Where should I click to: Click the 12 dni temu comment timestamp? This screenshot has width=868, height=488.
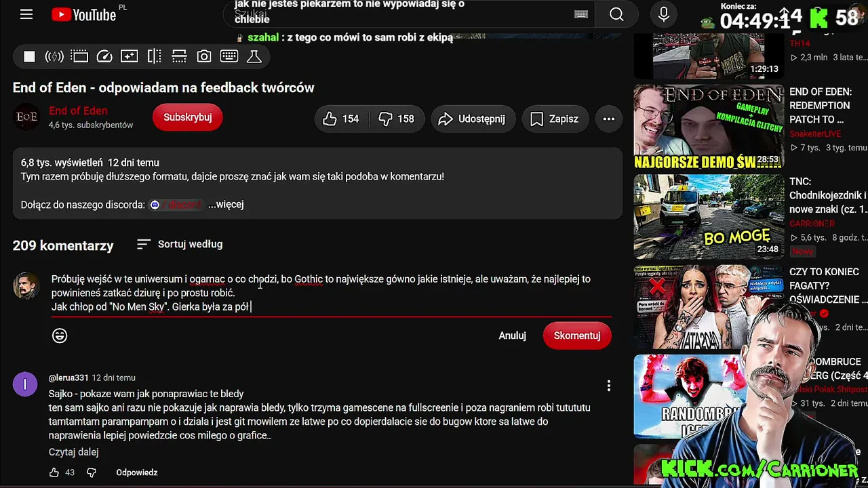114,378
